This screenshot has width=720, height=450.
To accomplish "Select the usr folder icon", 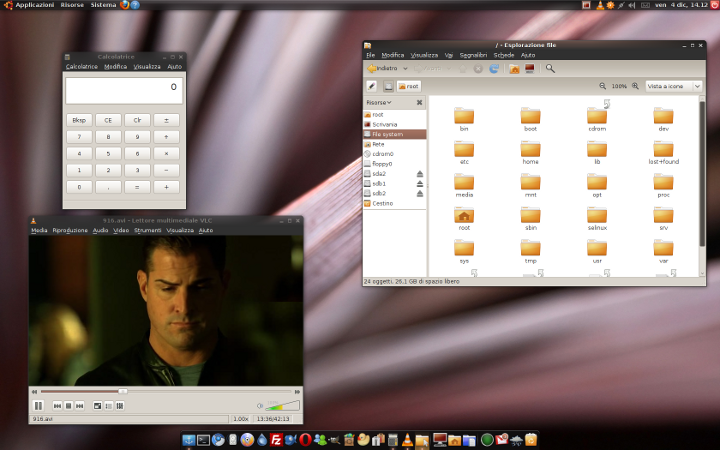I will tap(597, 248).
